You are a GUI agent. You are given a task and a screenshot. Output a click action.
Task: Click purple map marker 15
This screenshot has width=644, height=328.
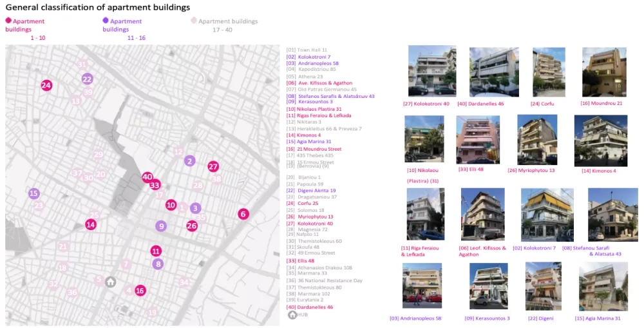coord(34,193)
